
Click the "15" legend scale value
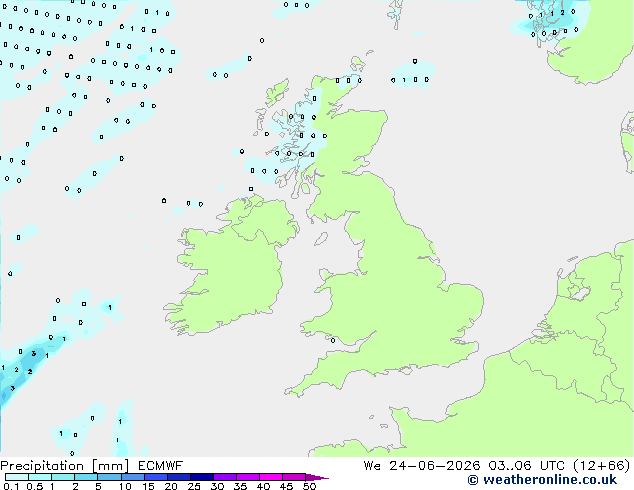click(x=148, y=486)
